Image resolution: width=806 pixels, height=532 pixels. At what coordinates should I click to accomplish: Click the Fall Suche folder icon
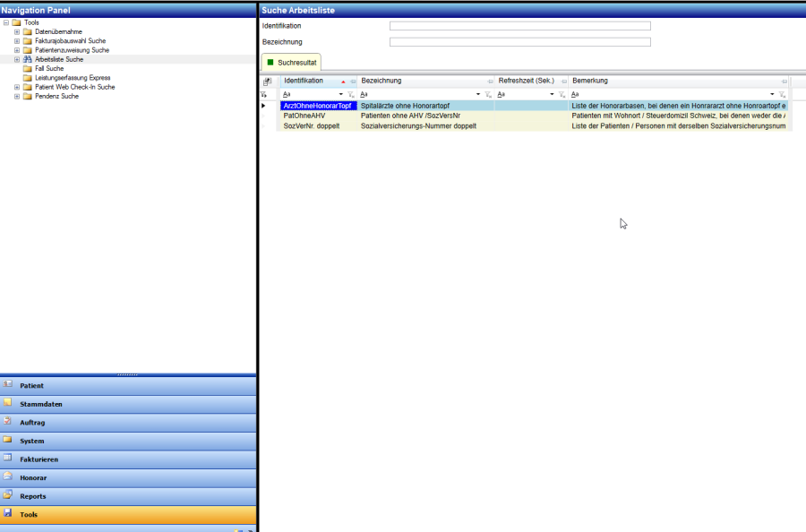[x=28, y=69]
